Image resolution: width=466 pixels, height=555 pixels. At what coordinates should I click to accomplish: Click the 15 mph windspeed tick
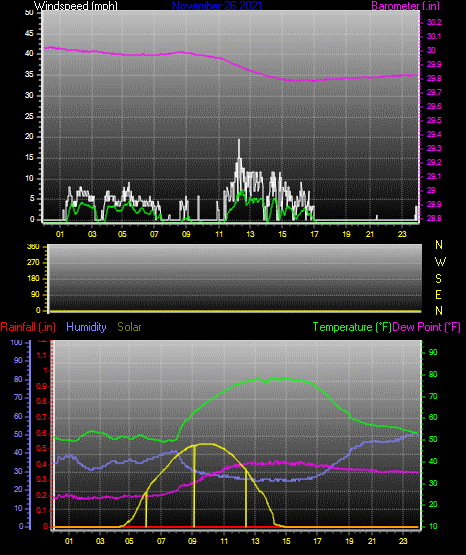tap(29, 158)
